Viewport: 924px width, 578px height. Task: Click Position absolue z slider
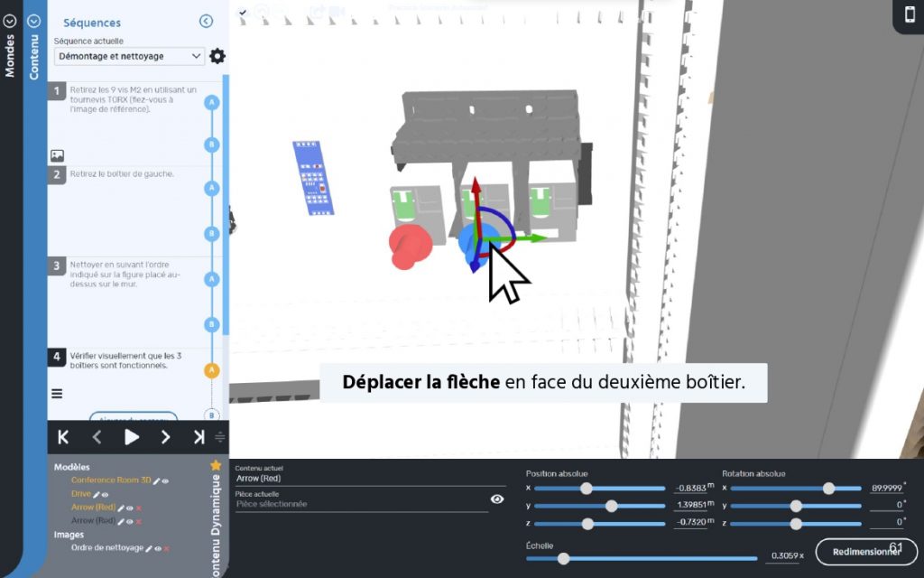tap(599, 524)
